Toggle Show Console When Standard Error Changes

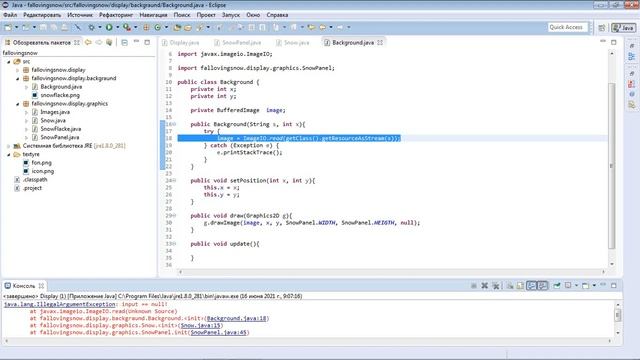pyautogui.click(x=542, y=286)
